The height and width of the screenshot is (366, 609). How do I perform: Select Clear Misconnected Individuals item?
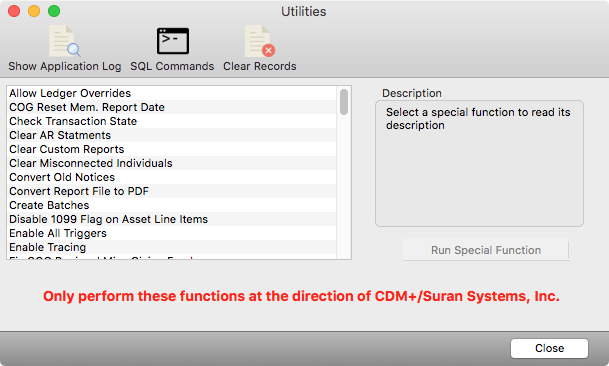pos(171,163)
